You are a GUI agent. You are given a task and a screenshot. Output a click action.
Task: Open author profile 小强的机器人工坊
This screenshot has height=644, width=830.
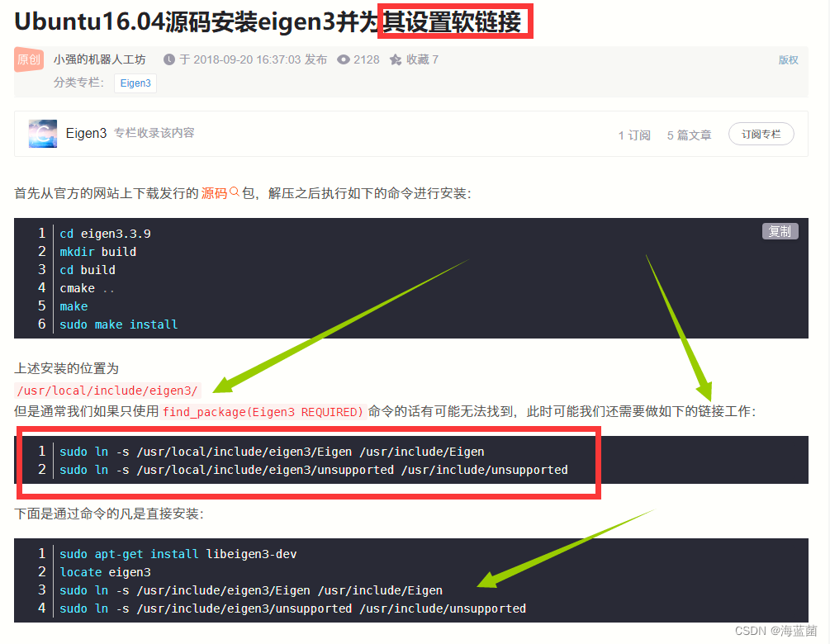coord(99,59)
